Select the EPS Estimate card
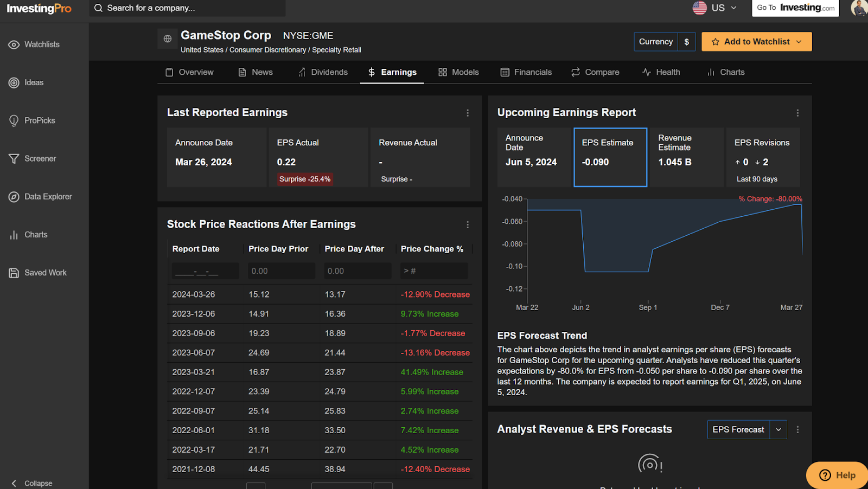The width and height of the screenshot is (868, 489). [610, 157]
